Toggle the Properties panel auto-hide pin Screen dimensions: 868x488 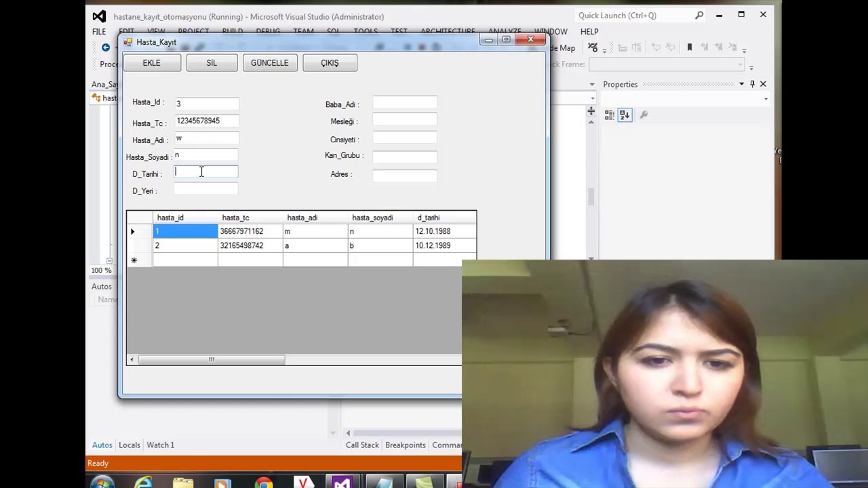pyautogui.click(x=752, y=84)
